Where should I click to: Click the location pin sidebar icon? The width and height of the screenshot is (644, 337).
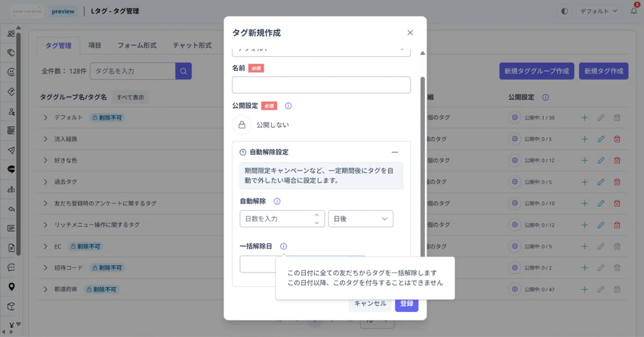point(11,287)
